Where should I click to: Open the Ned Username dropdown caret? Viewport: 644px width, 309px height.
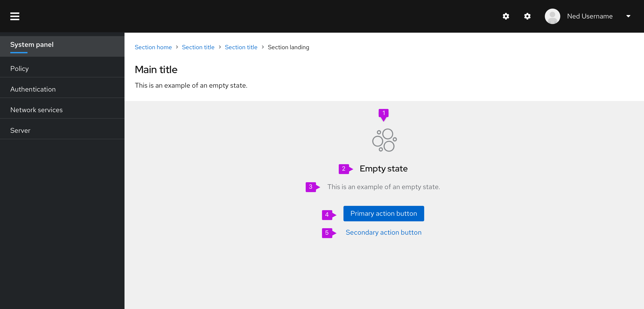tap(628, 16)
